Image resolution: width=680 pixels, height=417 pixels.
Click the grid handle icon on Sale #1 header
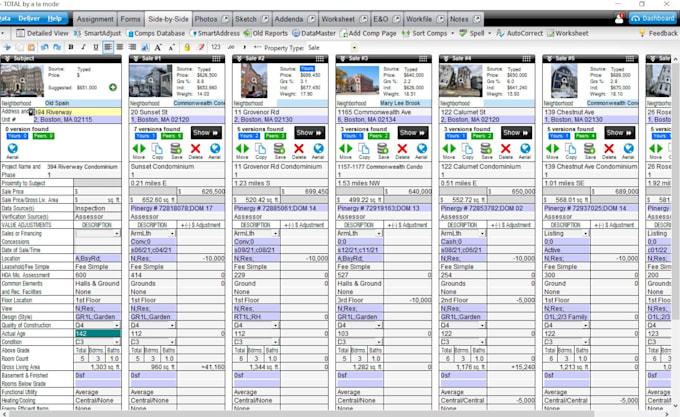click(216, 59)
